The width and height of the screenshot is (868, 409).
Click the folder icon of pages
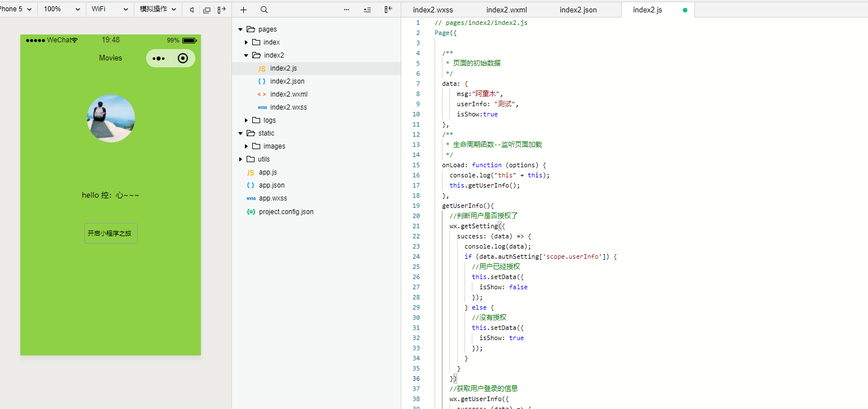251,29
